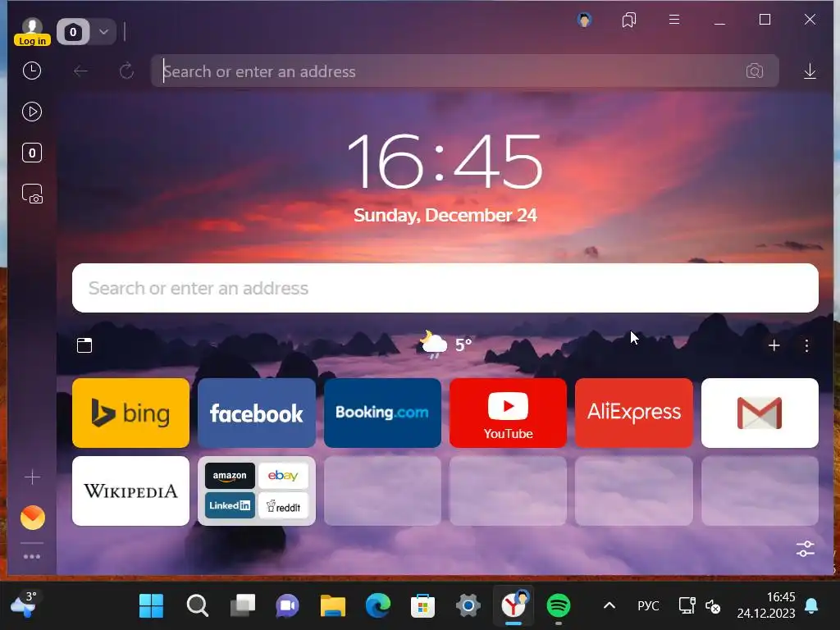Viewport: 840px width, 630px height.
Task: Open LinkedIn in the folder tile
Action: point(230,505)
